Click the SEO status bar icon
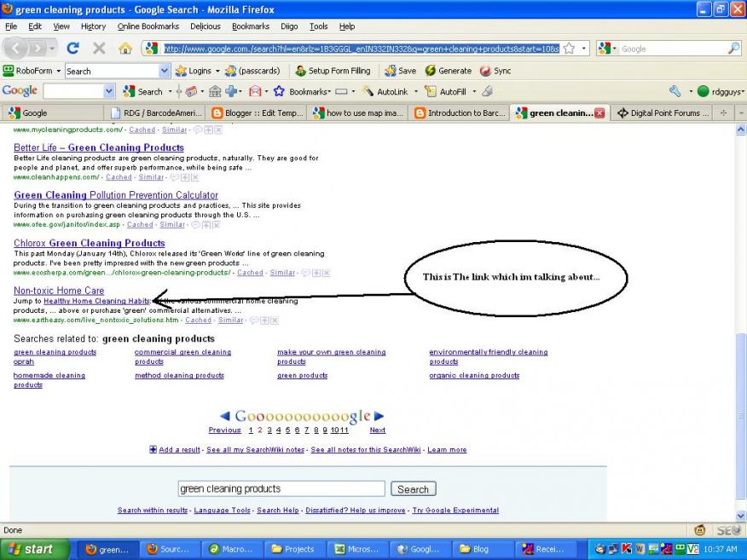The width and height of the screenshot is (747, 560). 728,530
